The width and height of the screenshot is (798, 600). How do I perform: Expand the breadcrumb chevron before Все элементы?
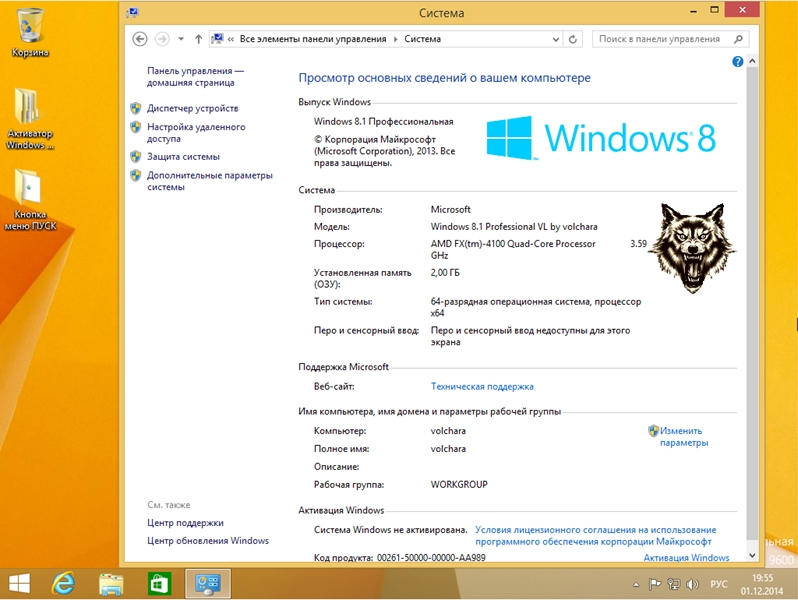231,39
